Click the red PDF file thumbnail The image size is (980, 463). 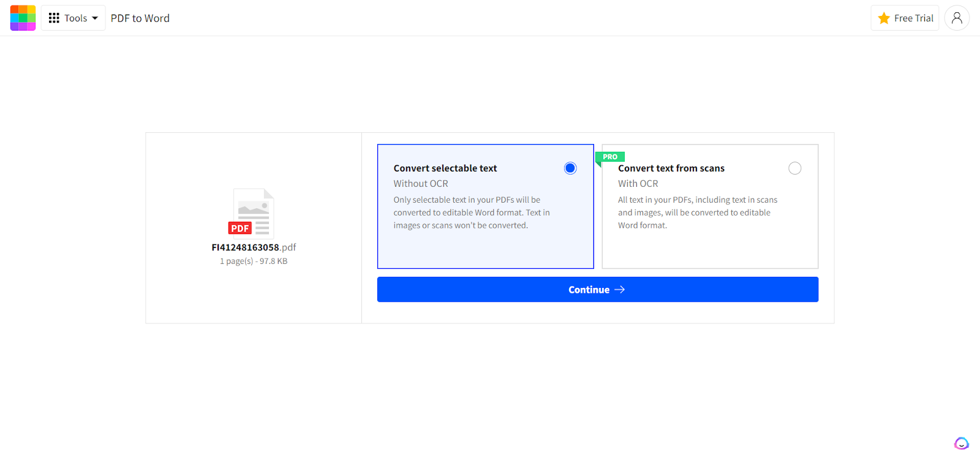pos(251,213)
